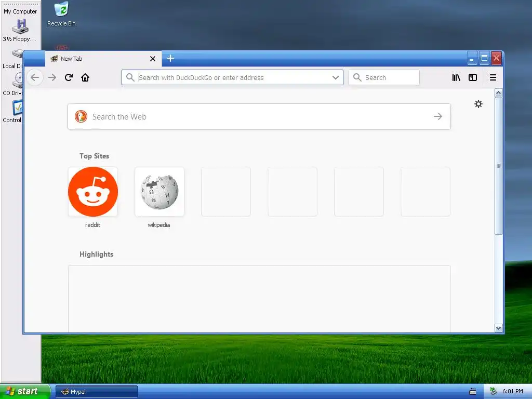Click the 6:01 PM clock
Image resolution: width=532 pixels, height=399 pixels.
513,391
